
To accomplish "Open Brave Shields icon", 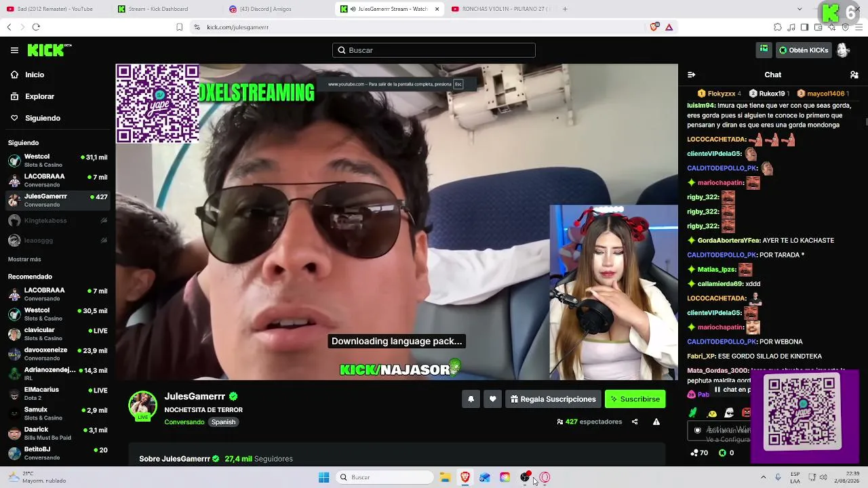I will [654, 27].
